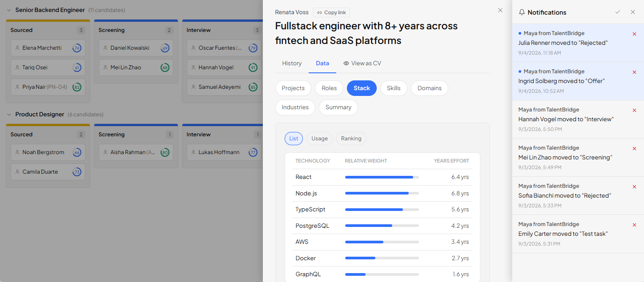Switch stack view to List
The image size is (644, 282).
tap(294, 139)
